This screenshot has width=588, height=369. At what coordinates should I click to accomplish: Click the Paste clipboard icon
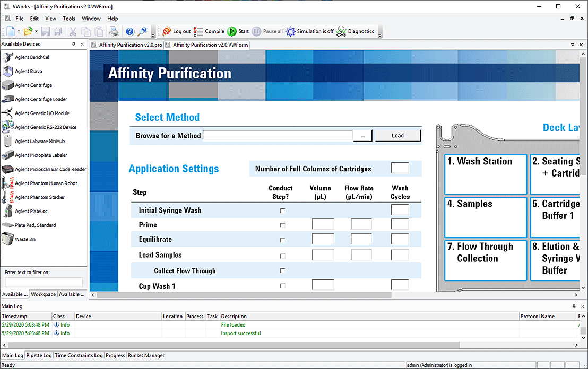point(99,31)
